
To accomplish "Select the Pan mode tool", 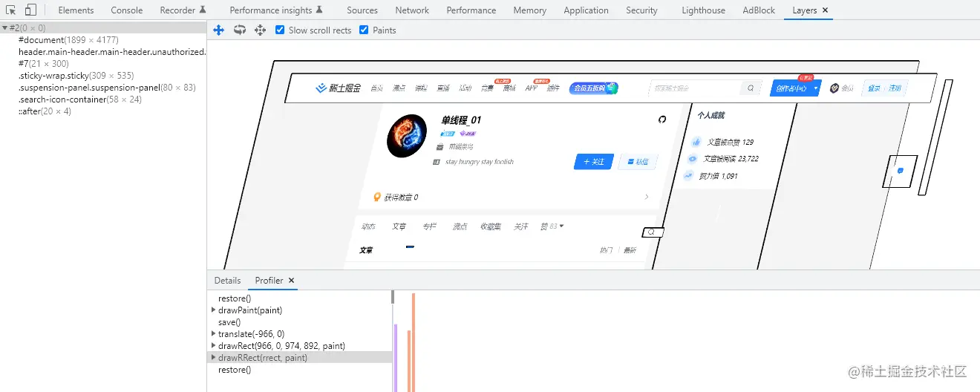I will pyautogui.click(x=218, y=30).
